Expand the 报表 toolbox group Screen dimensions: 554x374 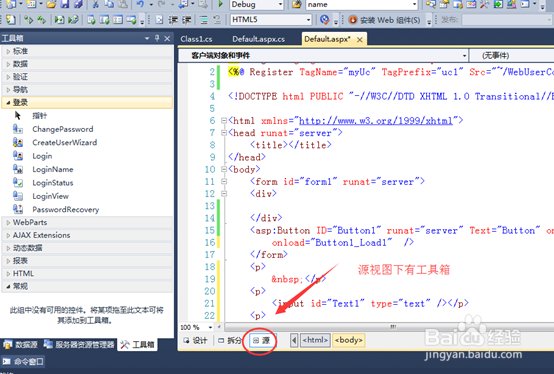click(87, 261)
